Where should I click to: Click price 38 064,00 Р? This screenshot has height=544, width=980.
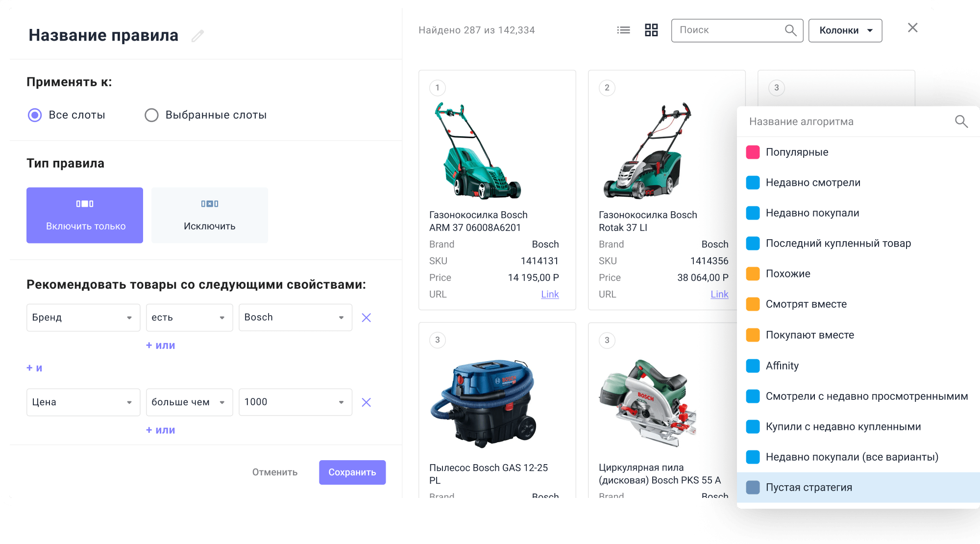point(703,278)
